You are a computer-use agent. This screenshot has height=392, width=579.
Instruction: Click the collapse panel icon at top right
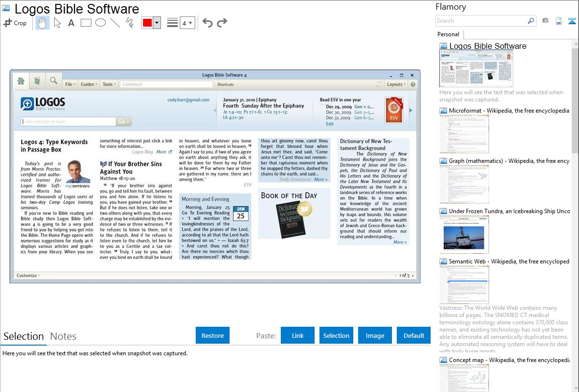click(572, 21)
